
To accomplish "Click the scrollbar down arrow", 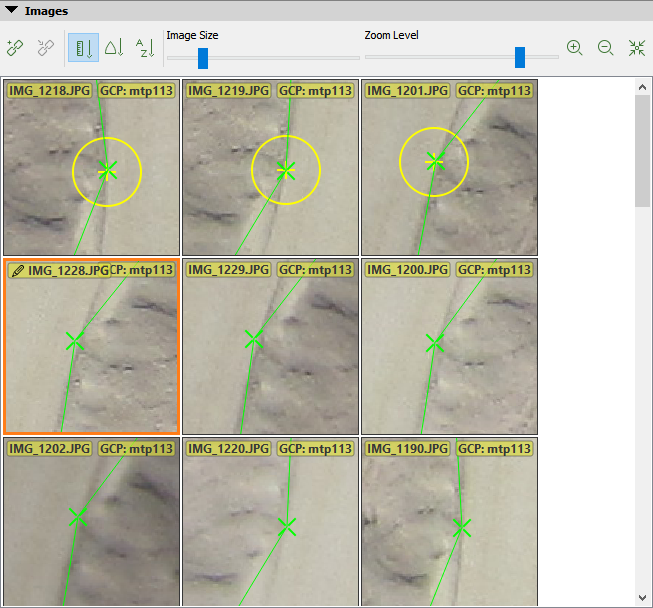I will pos(643,598).
